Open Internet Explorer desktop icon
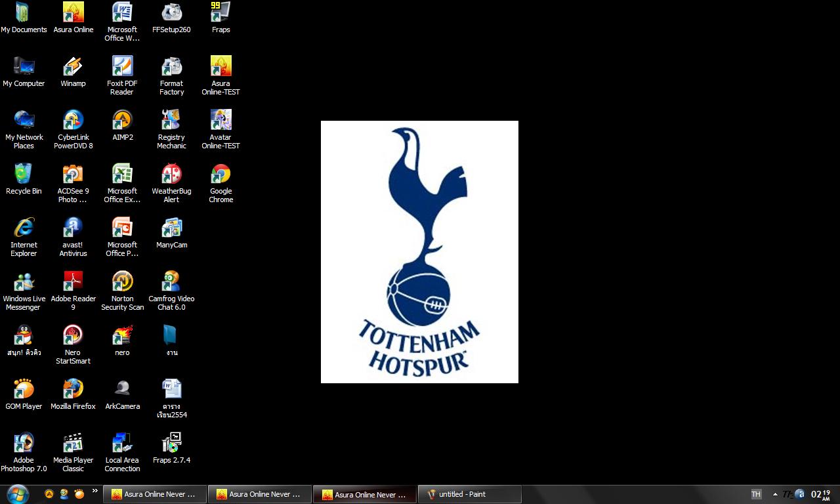 [24, 237]
